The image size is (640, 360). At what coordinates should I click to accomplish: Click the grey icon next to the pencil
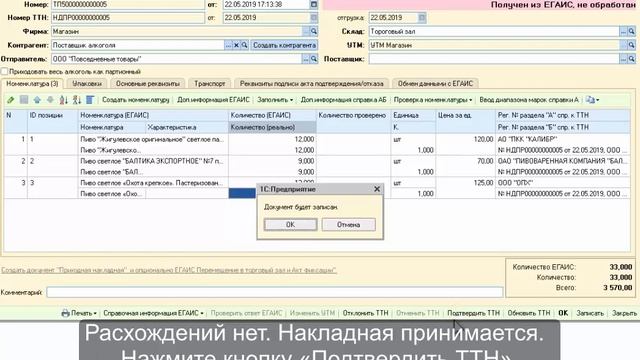24,100
